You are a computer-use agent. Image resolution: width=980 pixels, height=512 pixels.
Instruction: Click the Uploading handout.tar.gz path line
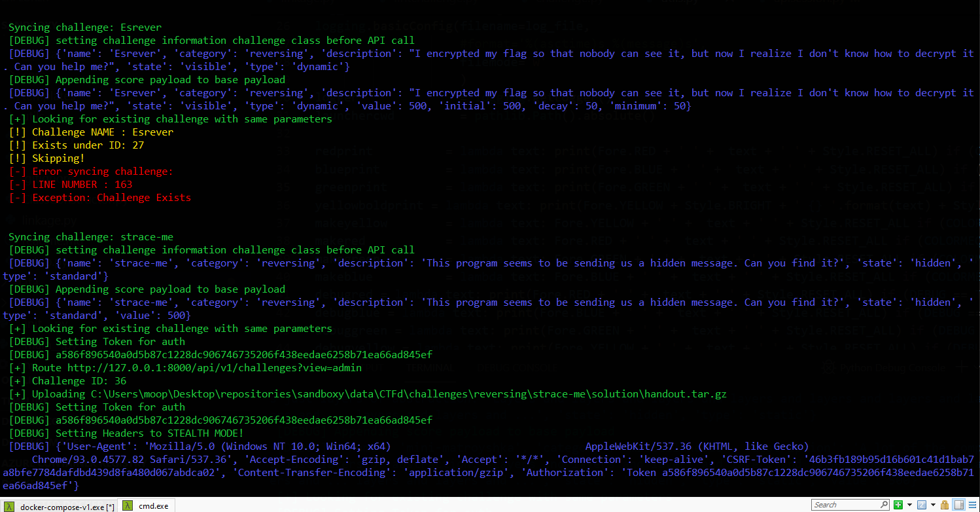368,394
